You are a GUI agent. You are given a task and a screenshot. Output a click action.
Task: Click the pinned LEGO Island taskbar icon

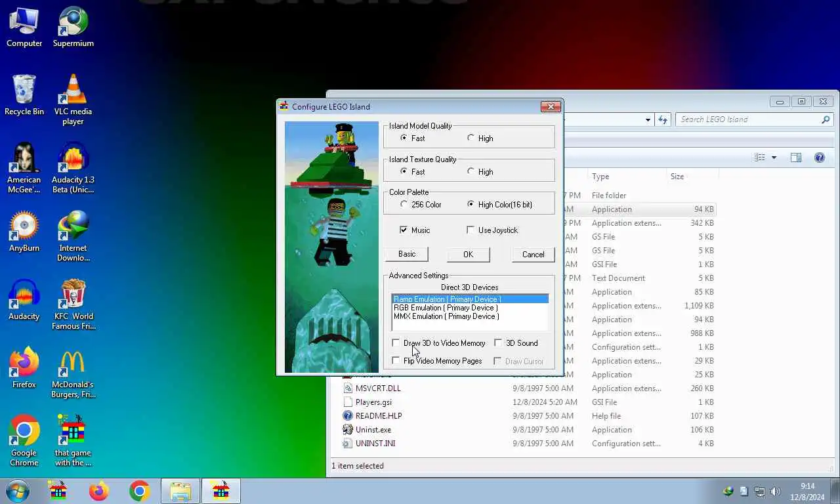[58, 491]
